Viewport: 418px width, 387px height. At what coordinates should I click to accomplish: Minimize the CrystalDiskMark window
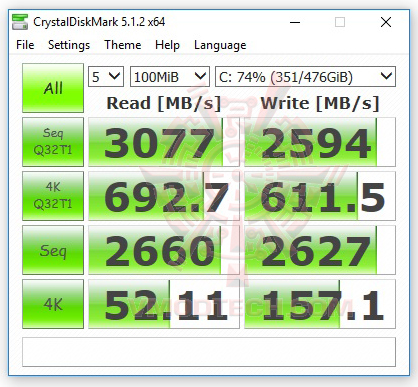[295, 22]
